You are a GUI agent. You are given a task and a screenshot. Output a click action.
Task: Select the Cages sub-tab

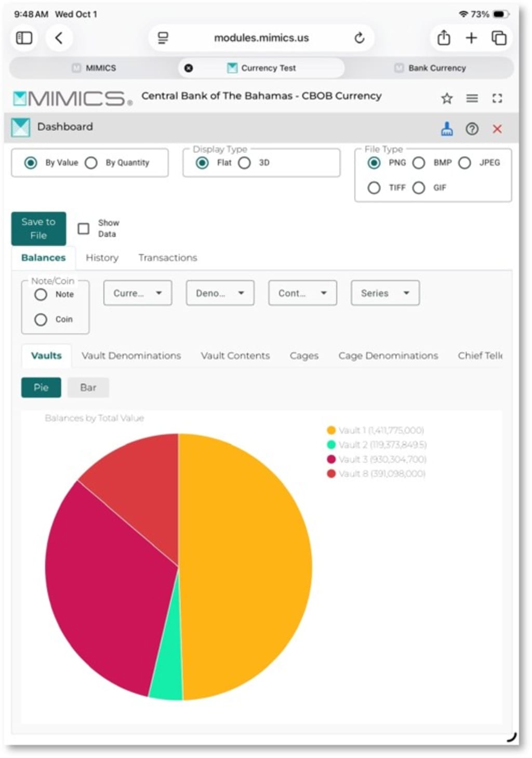(x=304, y=356)
